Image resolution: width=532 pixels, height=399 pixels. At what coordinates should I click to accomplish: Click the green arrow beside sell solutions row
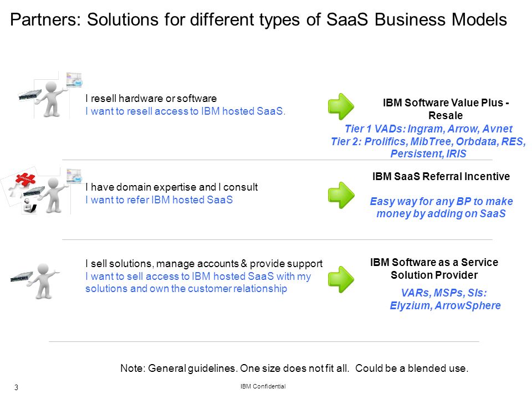click(x=341, y=279)
